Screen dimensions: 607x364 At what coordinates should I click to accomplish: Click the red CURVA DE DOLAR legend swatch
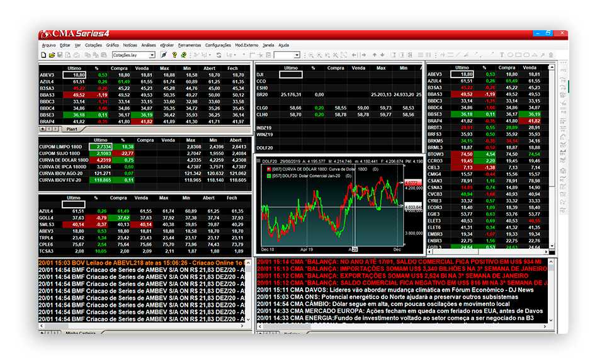269,169
